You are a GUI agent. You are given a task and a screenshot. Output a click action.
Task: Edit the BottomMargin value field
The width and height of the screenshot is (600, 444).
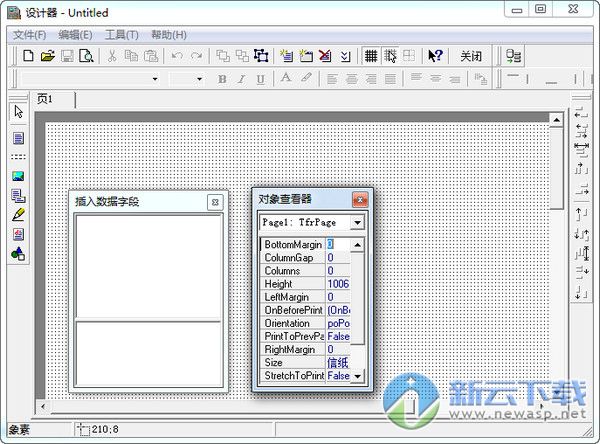pos(338,244)
